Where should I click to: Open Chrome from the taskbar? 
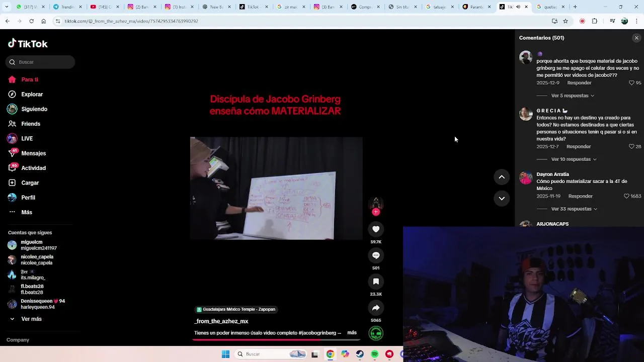(330, 354)
